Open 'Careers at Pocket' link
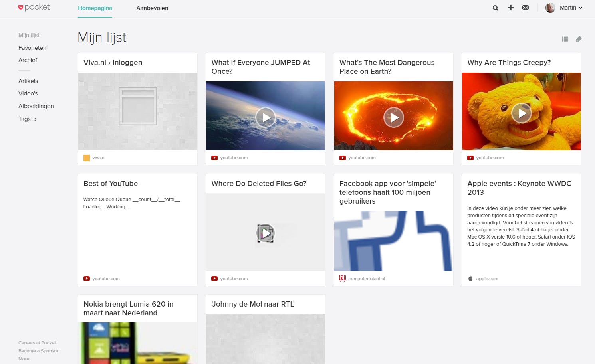595x364 pixels. click(37, 343)
